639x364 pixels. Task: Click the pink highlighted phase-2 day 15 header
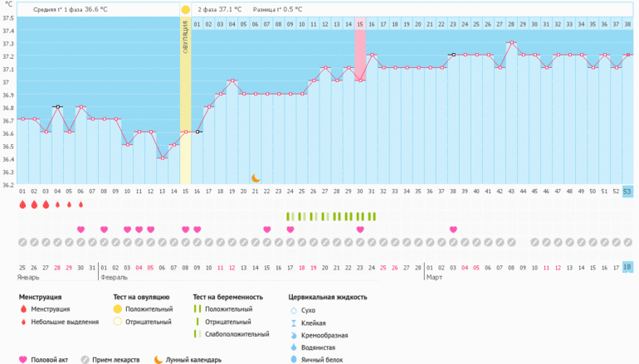pos(360,24)
